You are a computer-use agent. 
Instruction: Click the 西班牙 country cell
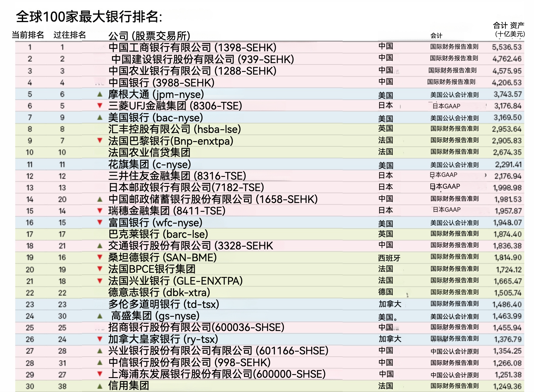[x=389, y=258]
